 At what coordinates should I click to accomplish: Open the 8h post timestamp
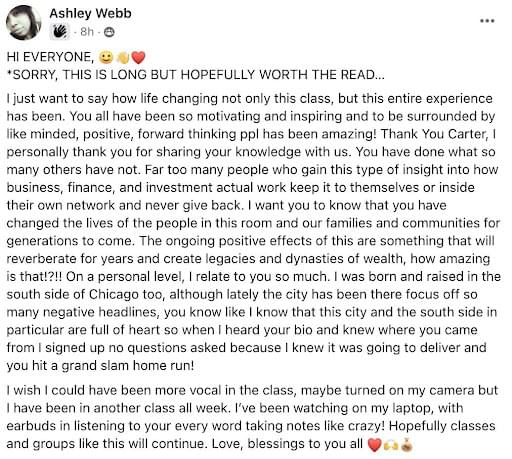(87, 32)
